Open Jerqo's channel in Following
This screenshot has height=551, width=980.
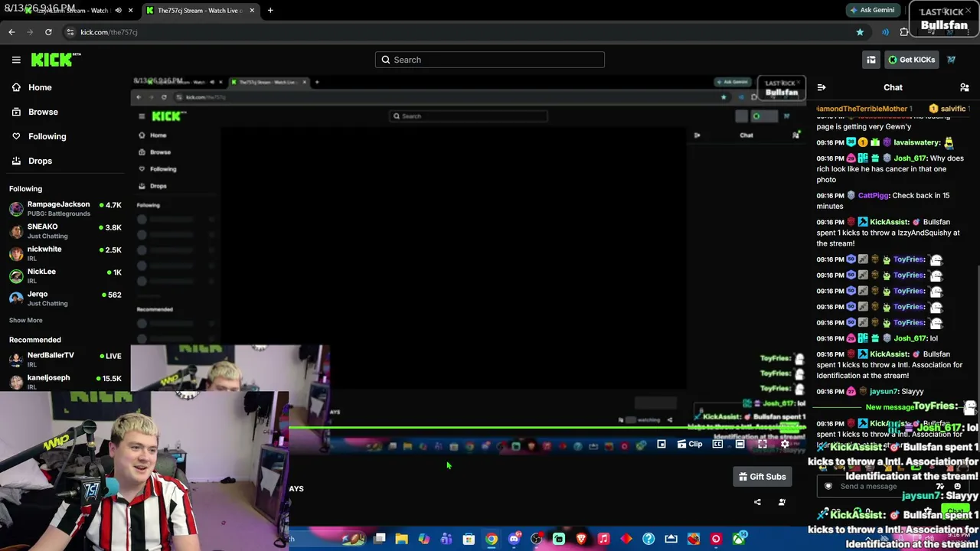pos(65,298)
